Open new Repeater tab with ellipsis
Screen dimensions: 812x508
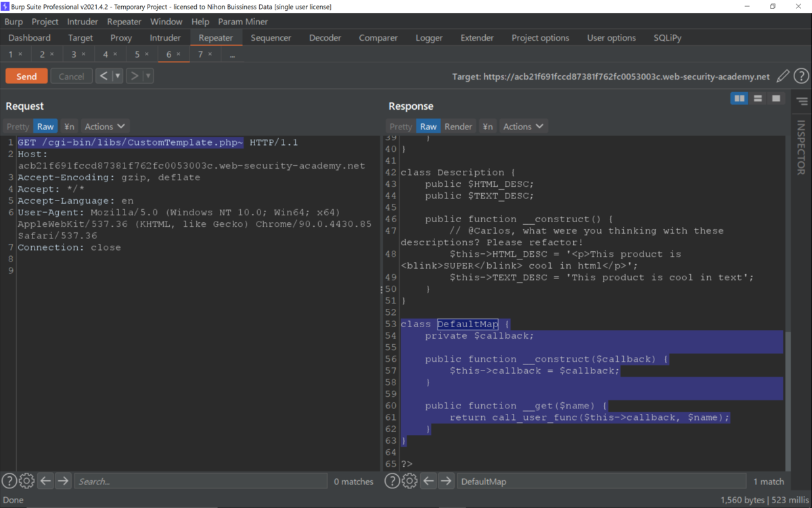[x=232, y=54]
